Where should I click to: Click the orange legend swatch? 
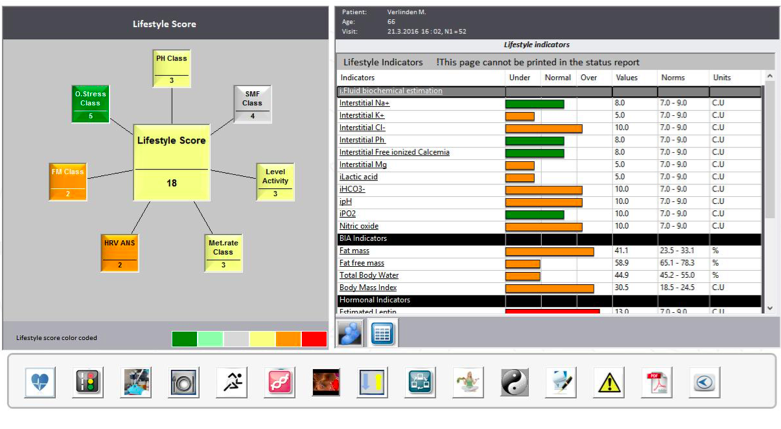[288, 339]
